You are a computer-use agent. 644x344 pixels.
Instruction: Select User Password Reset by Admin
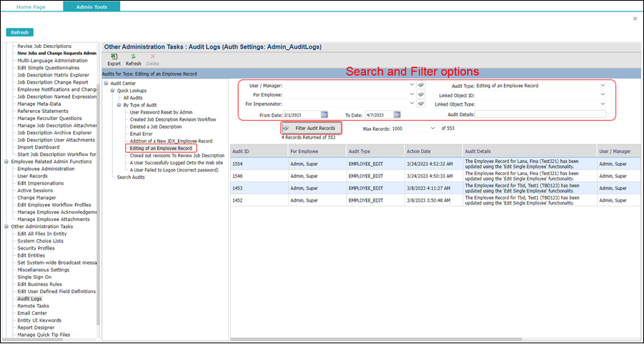[x=161, y=112]
